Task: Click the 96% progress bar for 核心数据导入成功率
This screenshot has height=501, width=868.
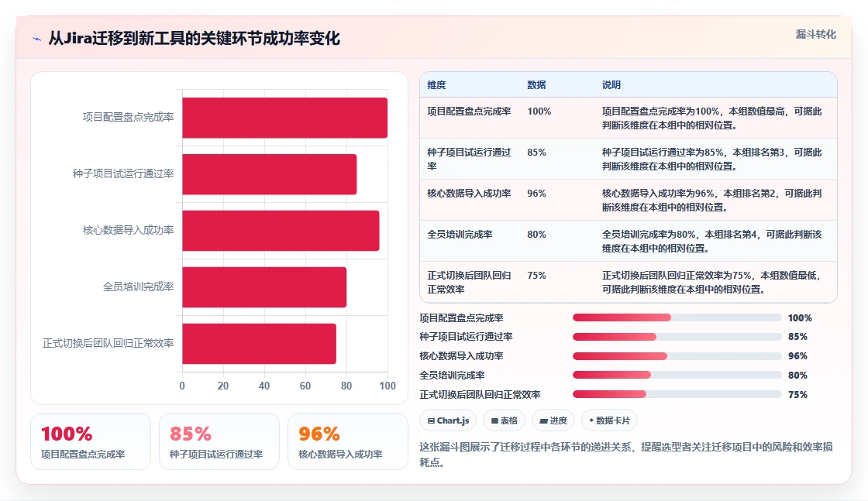Action: click(677, 356)
